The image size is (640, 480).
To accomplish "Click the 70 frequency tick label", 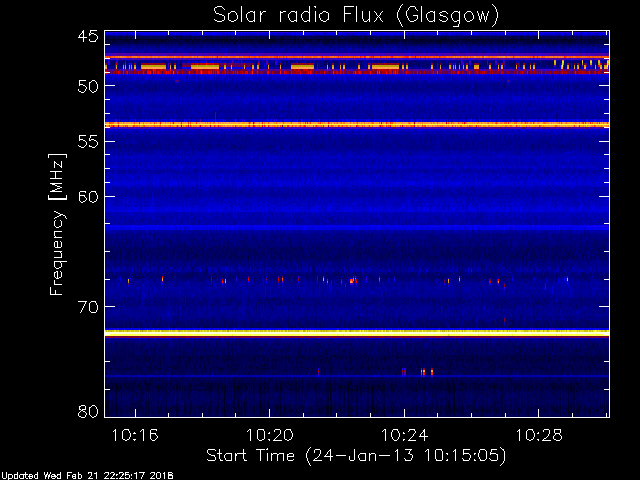I will tap(88, 307).
